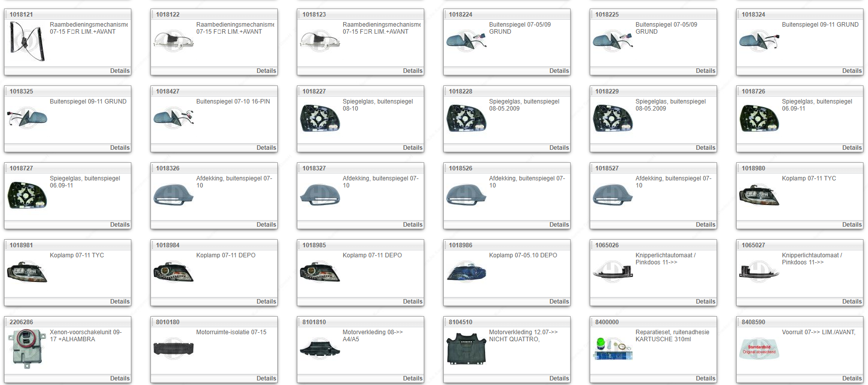The height and width of the screenshot is (385, 868).
Task: Click the window regulator image for item 1018121
Action: coord(27,42)
